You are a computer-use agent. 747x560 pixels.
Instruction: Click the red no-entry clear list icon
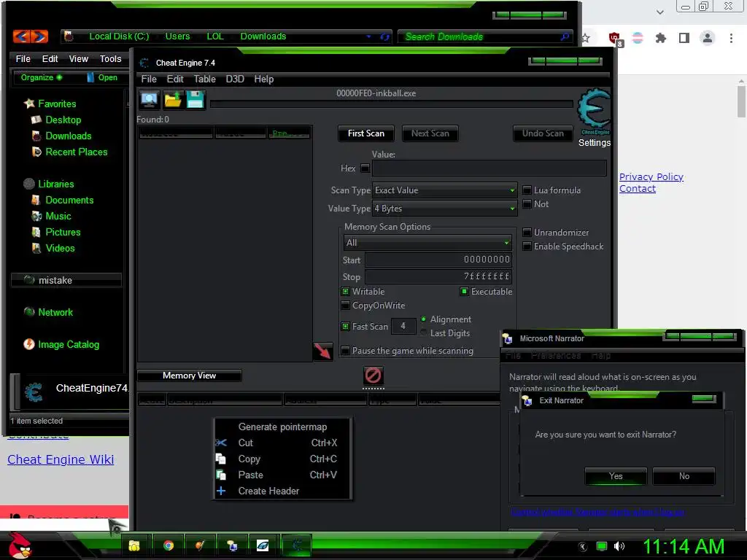[373, 376]
